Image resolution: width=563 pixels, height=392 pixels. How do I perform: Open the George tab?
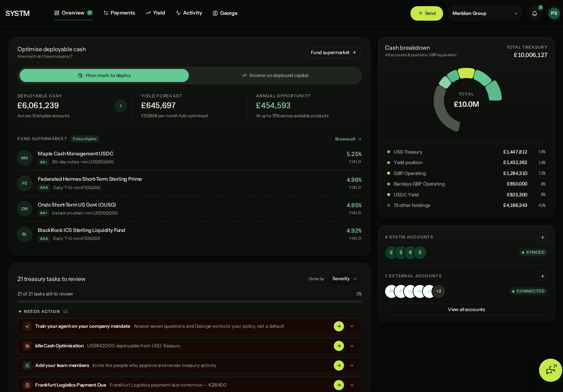[225, 13]
